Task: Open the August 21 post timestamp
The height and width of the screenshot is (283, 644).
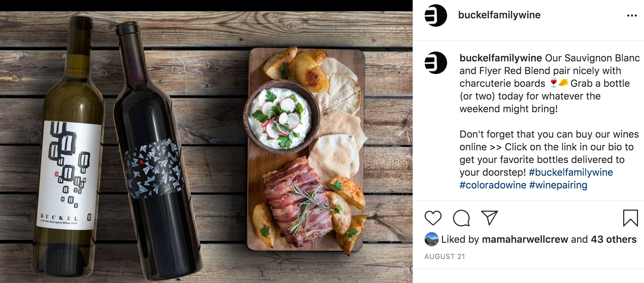Action: 444,257
